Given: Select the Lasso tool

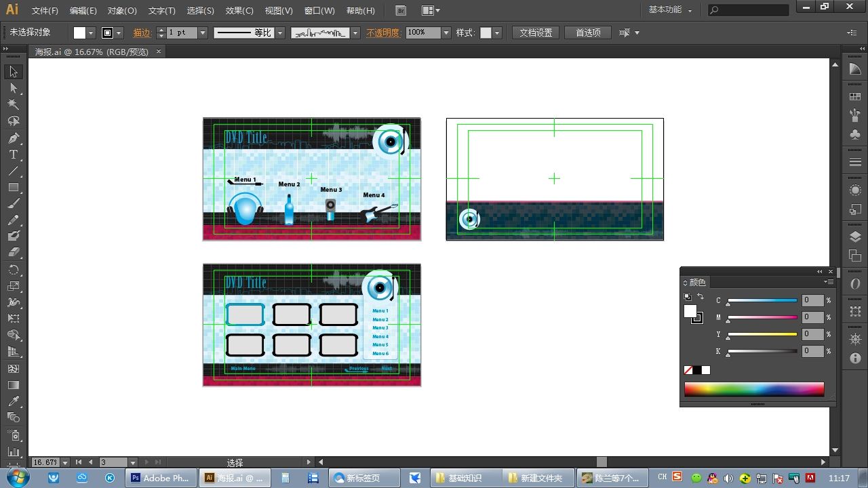Looking at the screenshot, I should click(14, 121).
